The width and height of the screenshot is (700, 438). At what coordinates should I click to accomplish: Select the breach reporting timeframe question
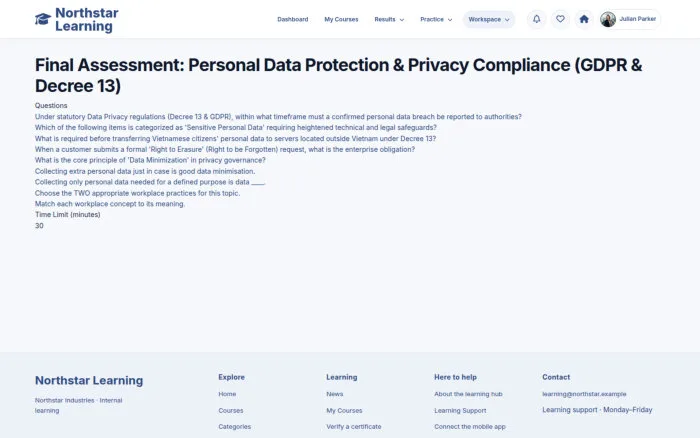click(278, 117)
